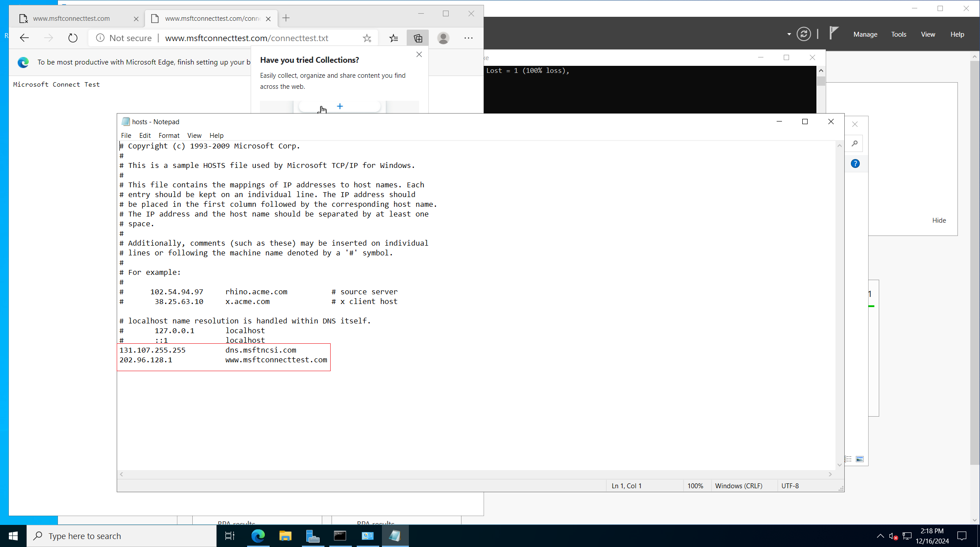
Task: Open Server Manager's Manage menu
Action: tap(865, 34)
